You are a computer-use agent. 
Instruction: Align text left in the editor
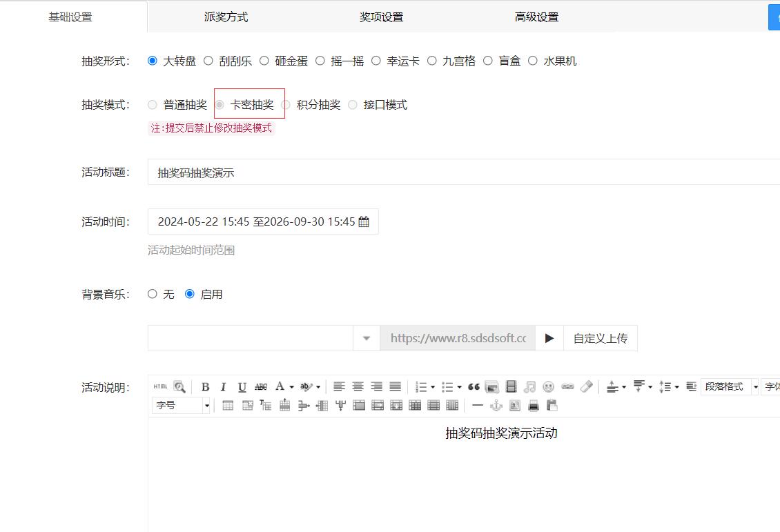(x=339, y=386)
